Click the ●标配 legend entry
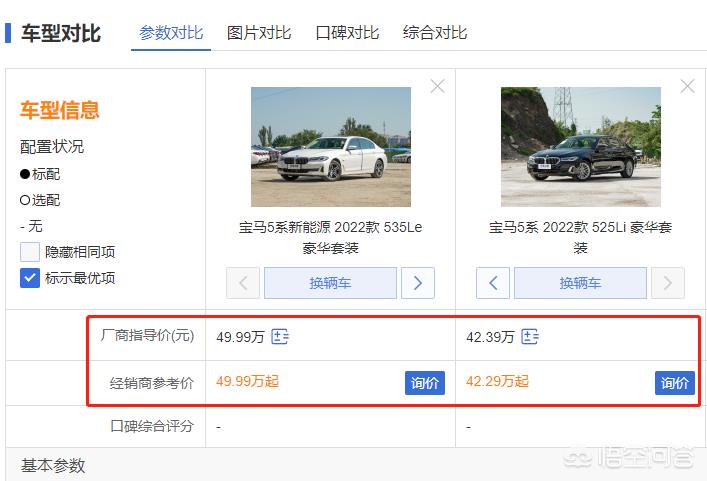 click(40, 174)
